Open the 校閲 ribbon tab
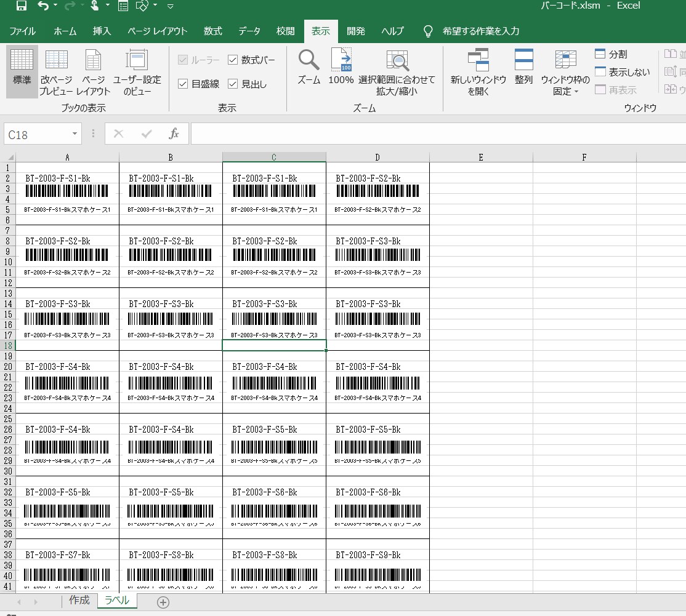 point(286,31)
